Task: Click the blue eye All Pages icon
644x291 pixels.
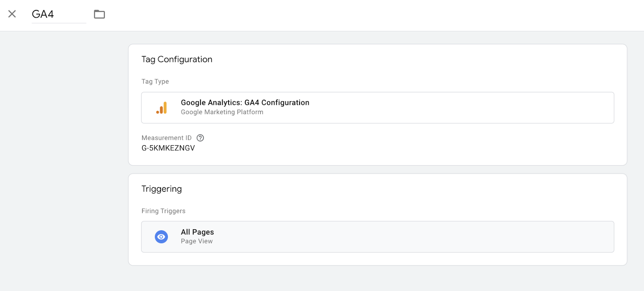Action: click(x=161, y=237)
